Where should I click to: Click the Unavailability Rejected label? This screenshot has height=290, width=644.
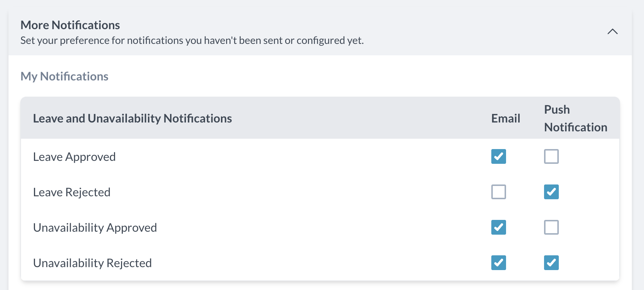(x=92, y=263)
